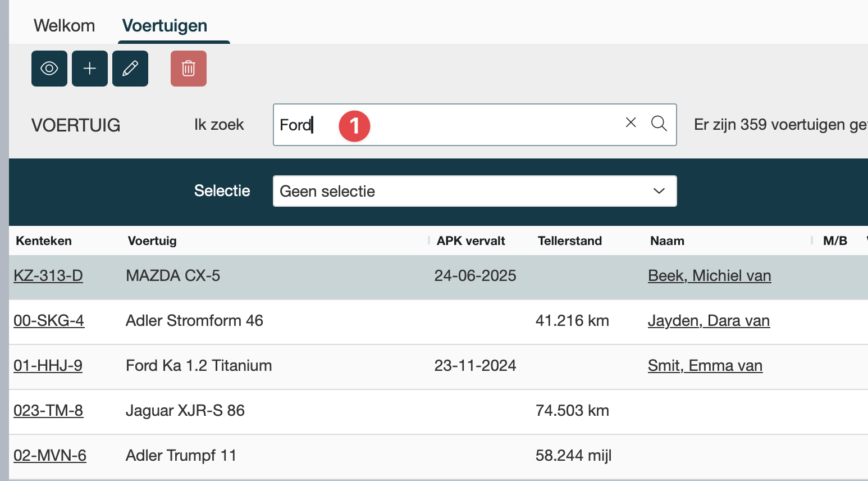
Task: Open customer Smit, Emma van
Action: (705, 366)
